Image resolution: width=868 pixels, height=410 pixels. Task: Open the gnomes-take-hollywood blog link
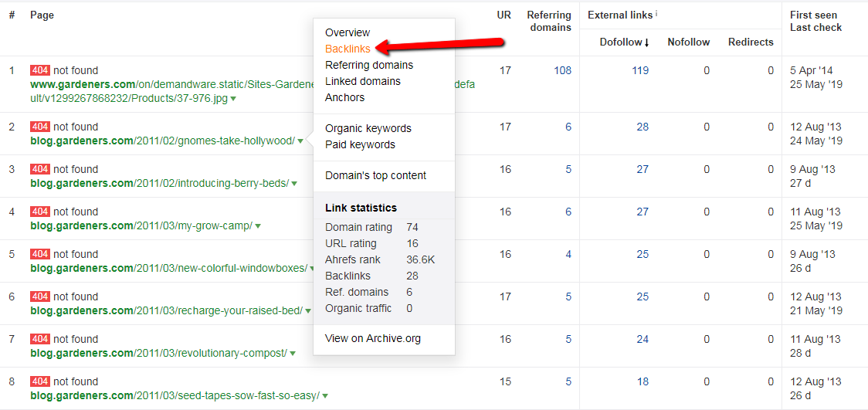tap(163, 141)
